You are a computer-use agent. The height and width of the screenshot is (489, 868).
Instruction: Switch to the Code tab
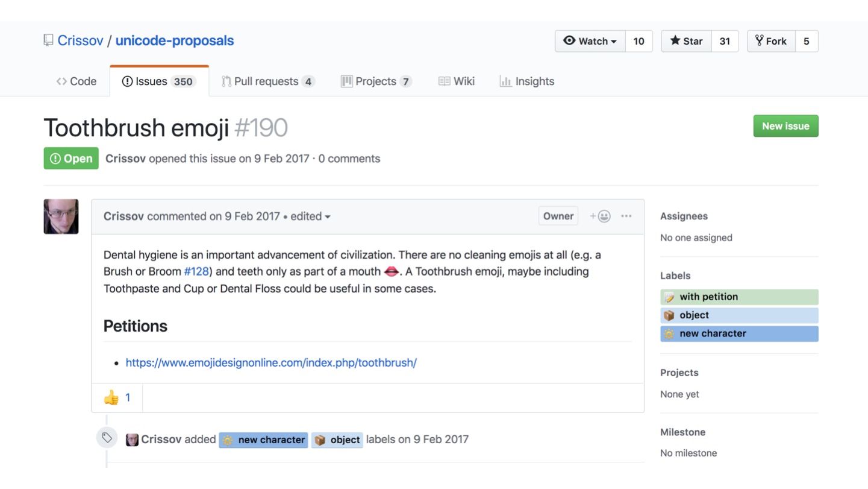click(76, 81)
